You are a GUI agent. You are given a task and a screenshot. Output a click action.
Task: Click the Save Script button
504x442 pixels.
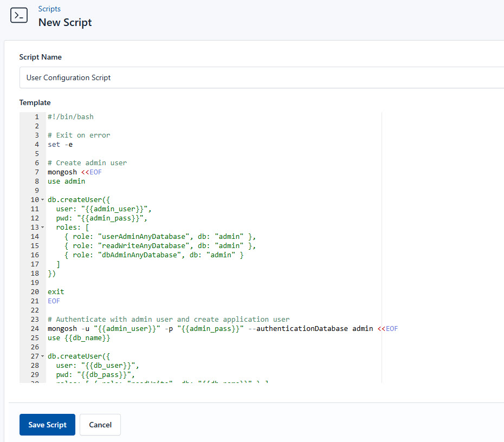[x=47, y=425]
